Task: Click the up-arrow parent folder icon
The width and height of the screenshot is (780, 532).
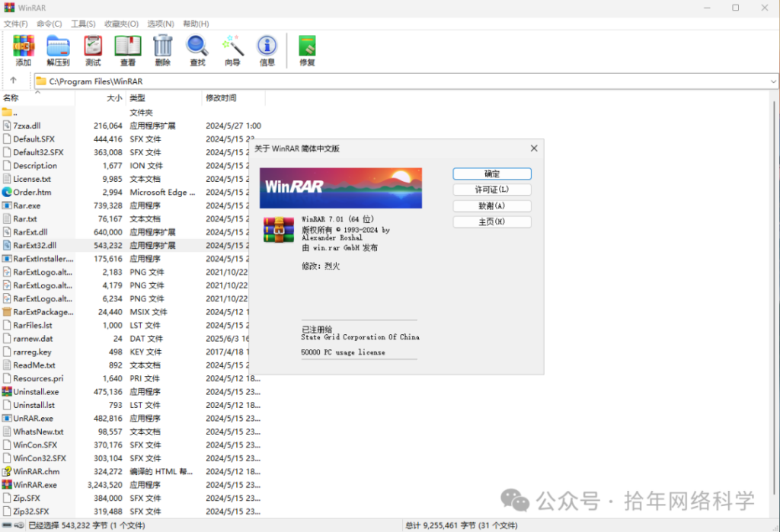Action: (13, 81)
